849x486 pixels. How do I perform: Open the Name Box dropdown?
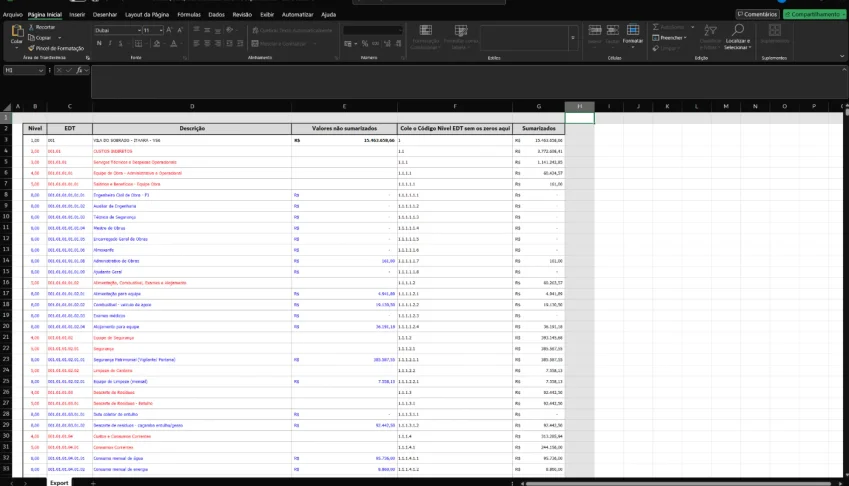coord(41,70)
